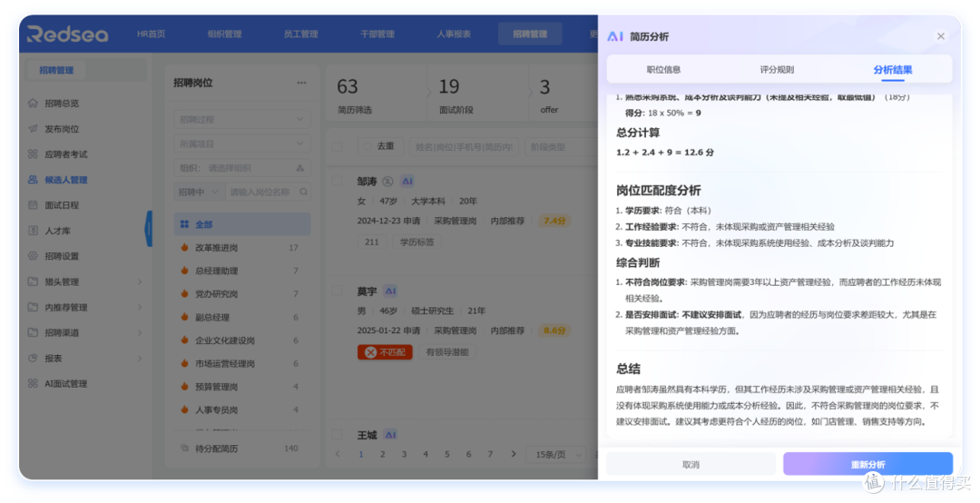Click the 请选择组织 input field

click(242, 168)
